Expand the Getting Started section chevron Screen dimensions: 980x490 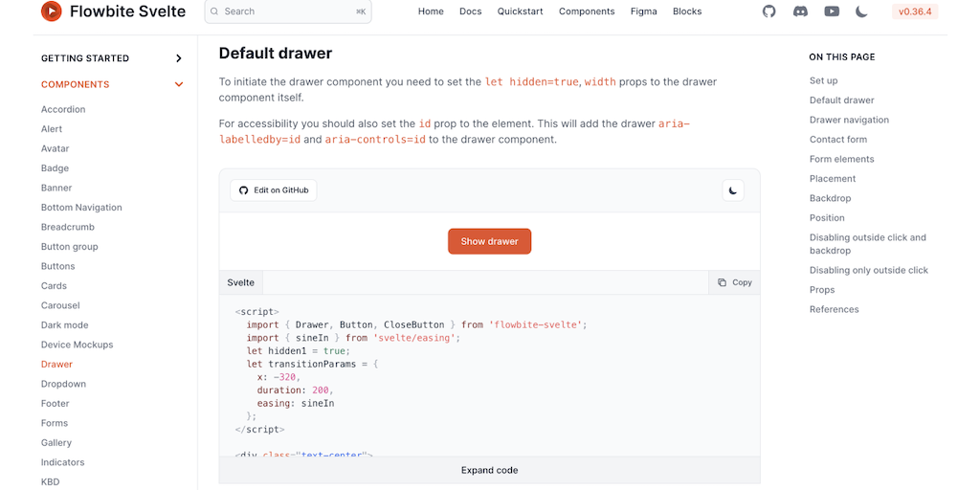coord(178,58)
